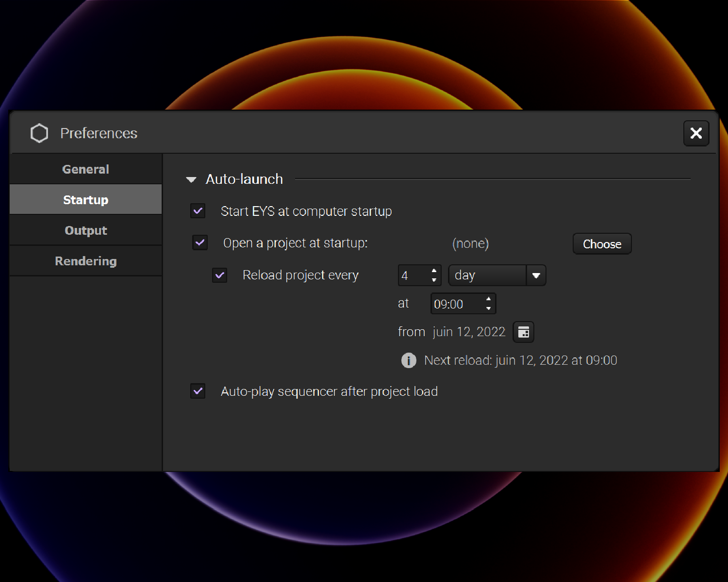Toggle Reload project every checkbox
Image resolution: width=728 pixels, height=582 pixels.
pos(220,275)
